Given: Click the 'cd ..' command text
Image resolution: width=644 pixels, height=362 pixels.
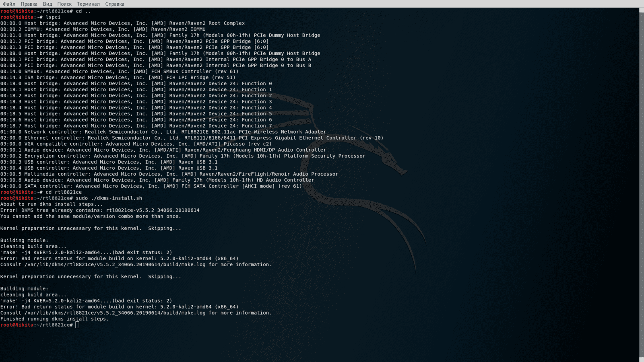Looking at the screenshot, I should click(83, 11).
